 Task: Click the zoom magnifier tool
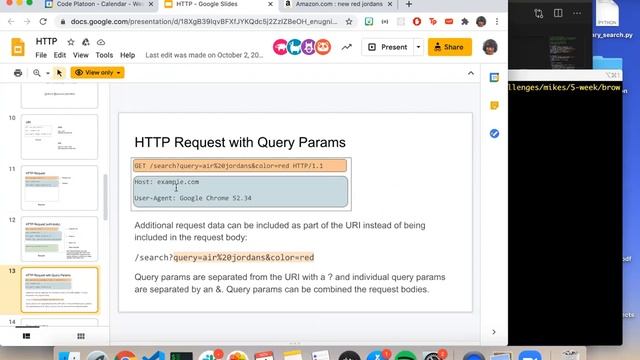click(37, 73)
